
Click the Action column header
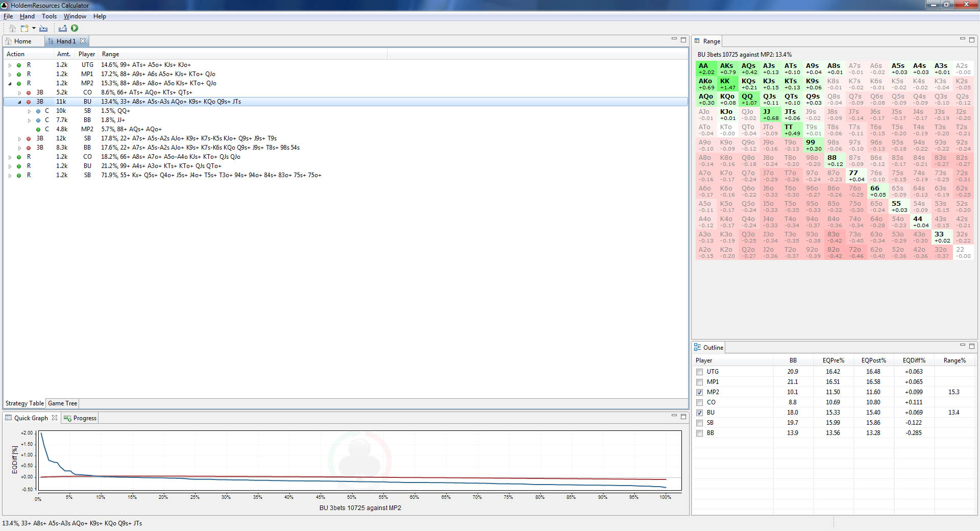pyautogui.click(x=29, y=54)
